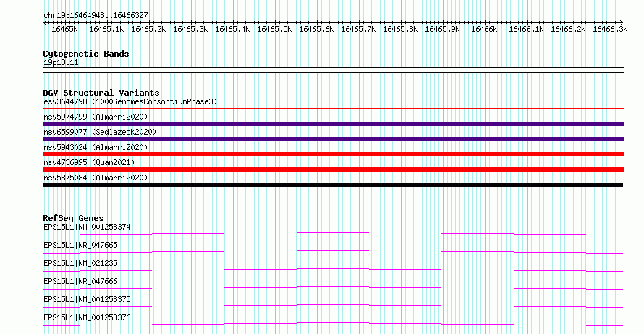Viewport: 644px width, 334px height.
Task: Click the 16465.5k ruler tick label
Action: pyautogui.click(x=274, y=29)
